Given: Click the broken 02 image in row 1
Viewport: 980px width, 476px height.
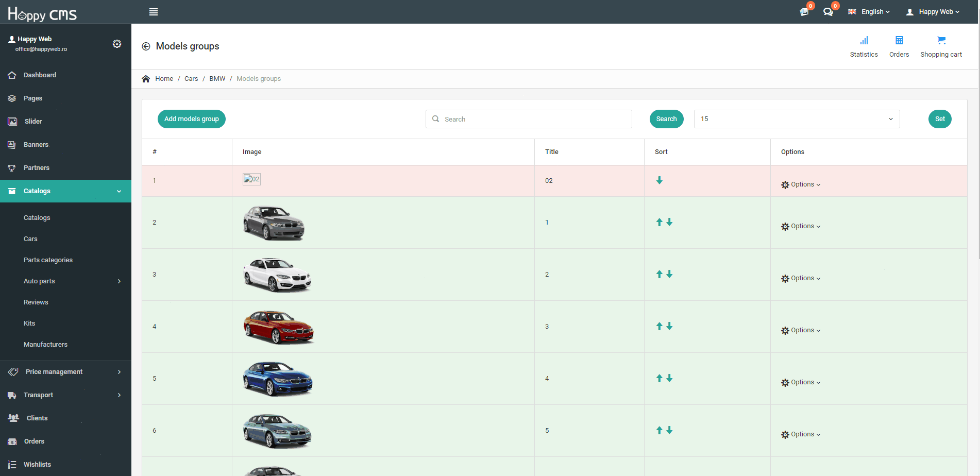Looking at the screenshot, I should 251,179.
